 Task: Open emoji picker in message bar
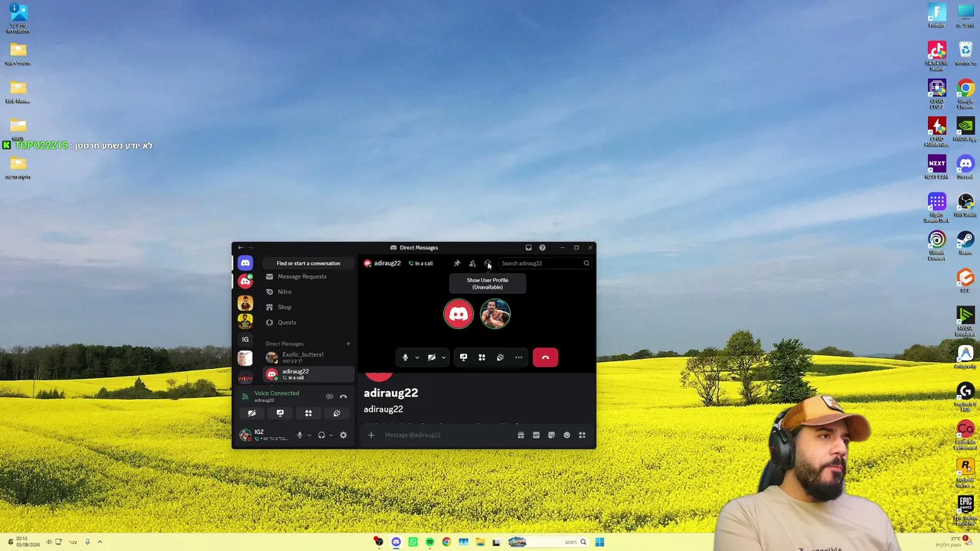tap(567, 435)
